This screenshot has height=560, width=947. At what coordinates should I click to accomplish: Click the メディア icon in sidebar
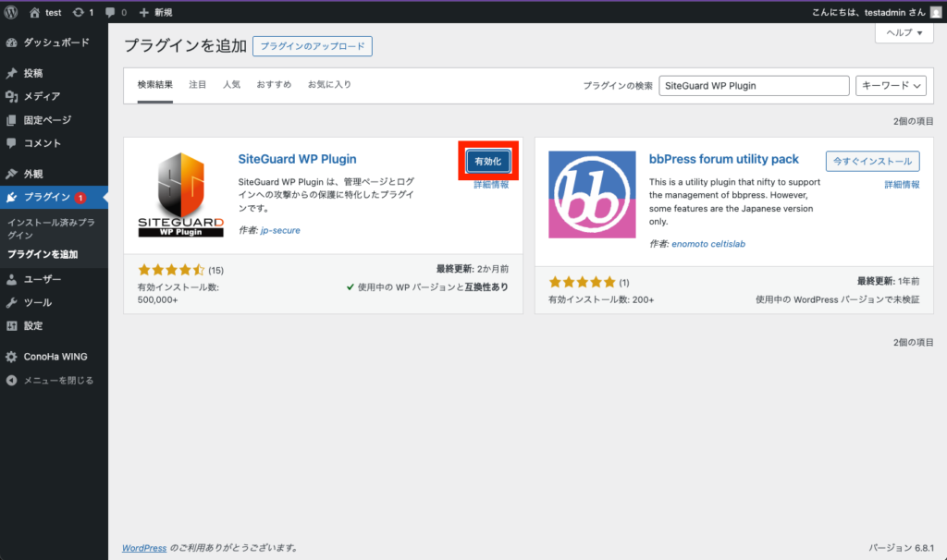[x=11, y=96]
